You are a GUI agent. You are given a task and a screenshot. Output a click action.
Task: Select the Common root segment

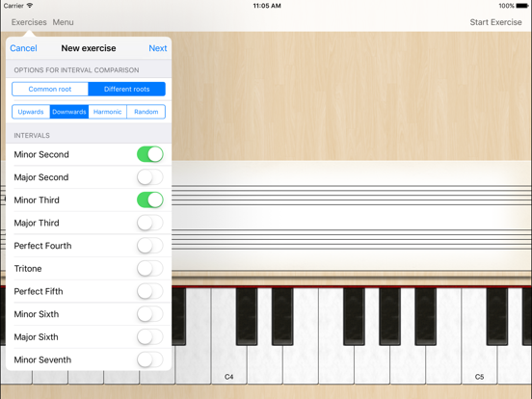(50, 89)
